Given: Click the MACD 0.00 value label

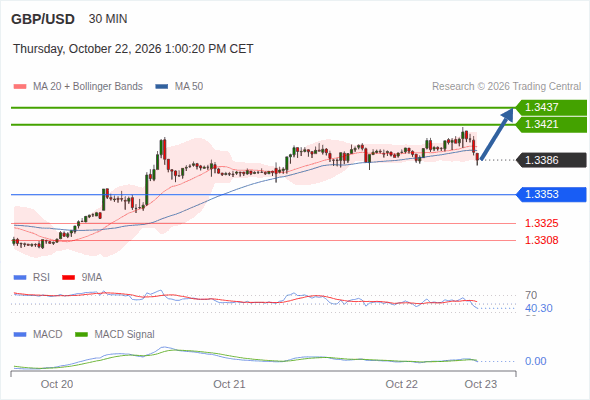Looking at the screenshot, I should point(536,361).
